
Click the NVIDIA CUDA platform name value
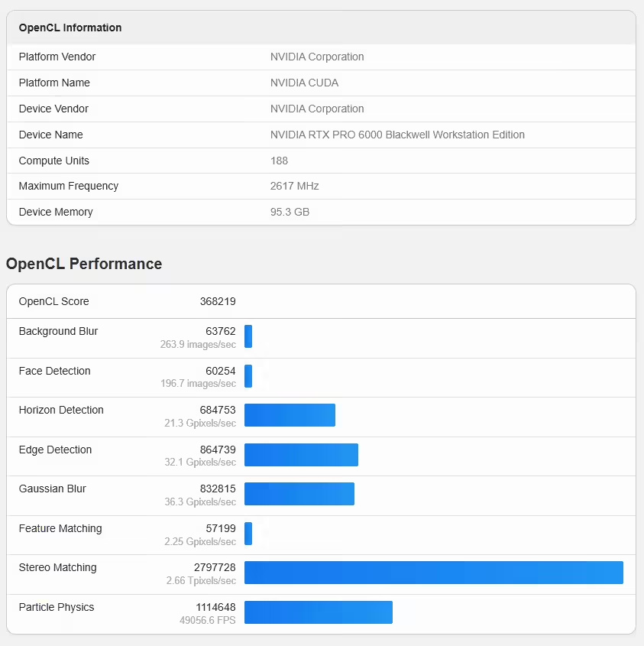[304, 83]
